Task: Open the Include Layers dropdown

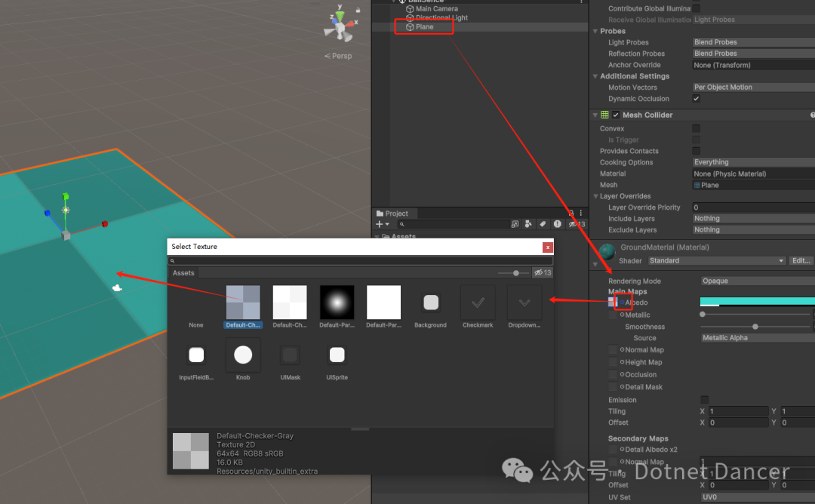Action: click(754, 219)
